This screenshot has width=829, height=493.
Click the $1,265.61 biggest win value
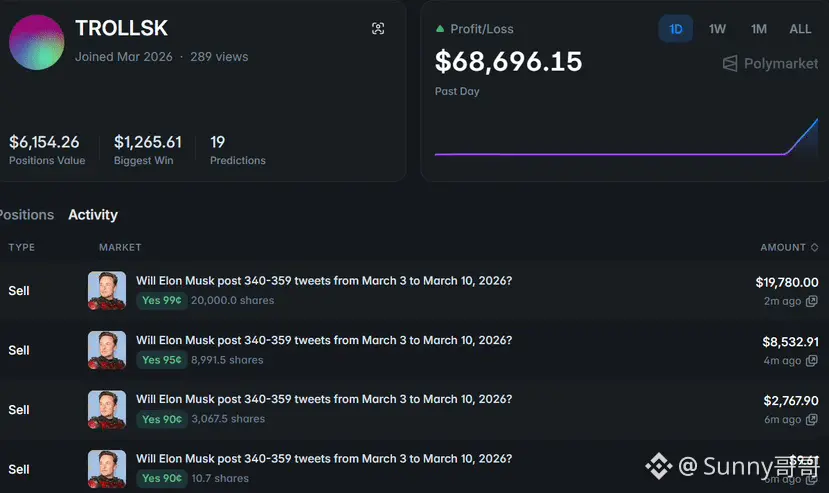pos(148,142)
